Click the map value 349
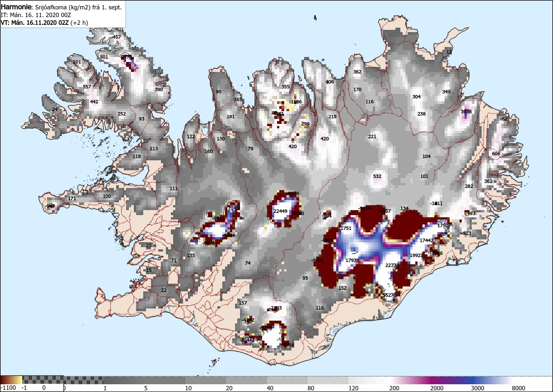The width and height of the screenshot is (553, 392). coord(446,92)
